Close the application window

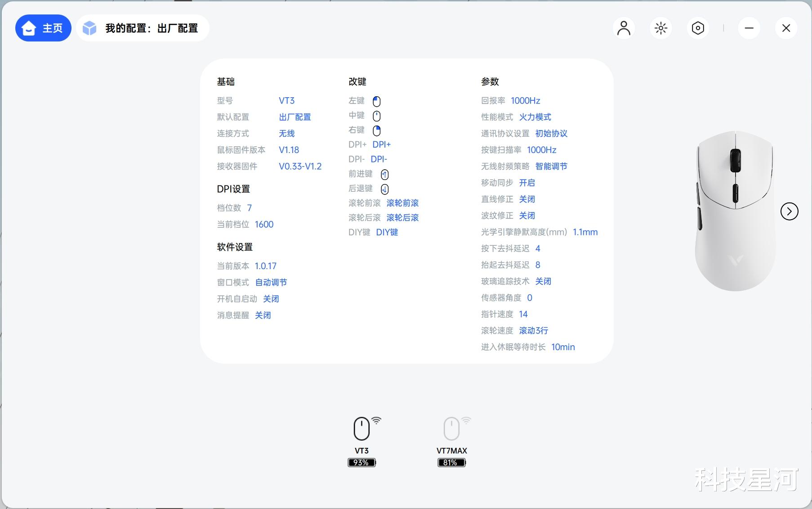786,28
